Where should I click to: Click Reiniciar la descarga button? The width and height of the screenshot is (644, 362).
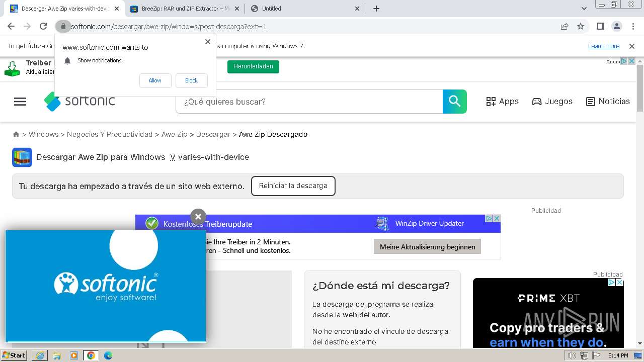(293, 186)
